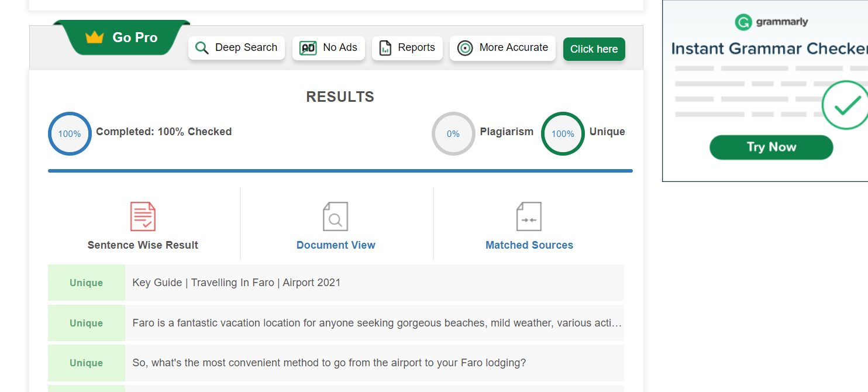Select the 'So, what's the most convenient method' sentence
The height and width of the screenshot is (392, 868).
(329, 363)
